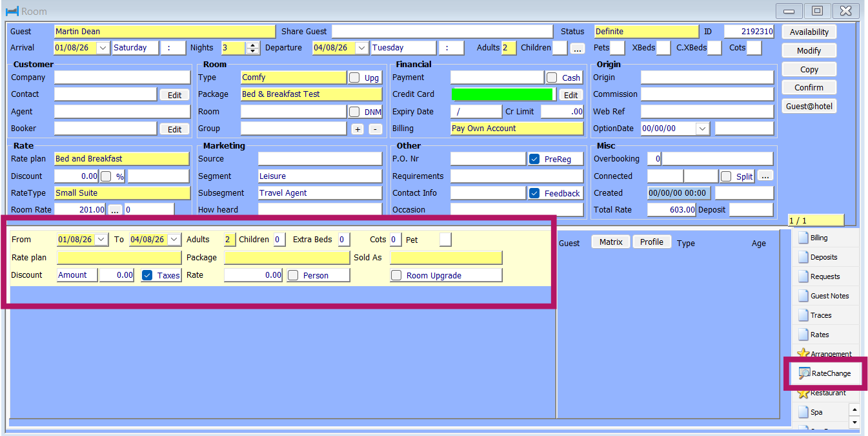The image size is (868, 436).
Task: Uncheck the Taxes checkbox
Action: (x=147, y=275)
